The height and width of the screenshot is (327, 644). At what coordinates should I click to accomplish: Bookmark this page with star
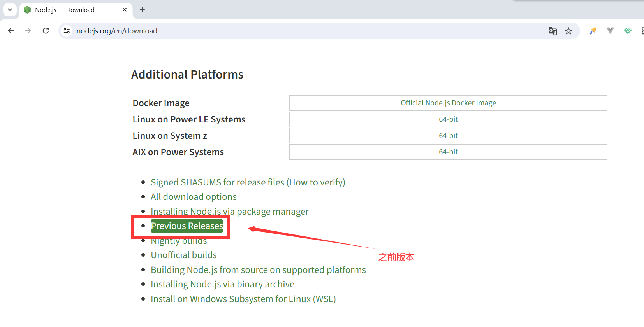[x=568, y=31]
